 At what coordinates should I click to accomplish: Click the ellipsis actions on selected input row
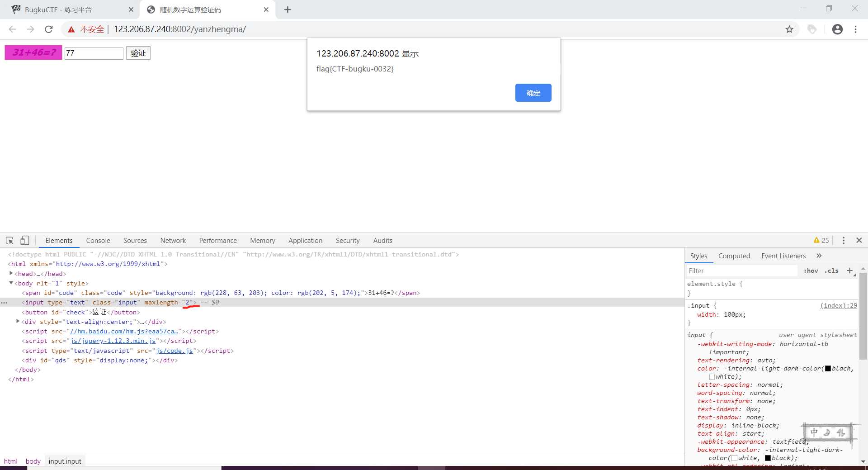click(4, 303)
